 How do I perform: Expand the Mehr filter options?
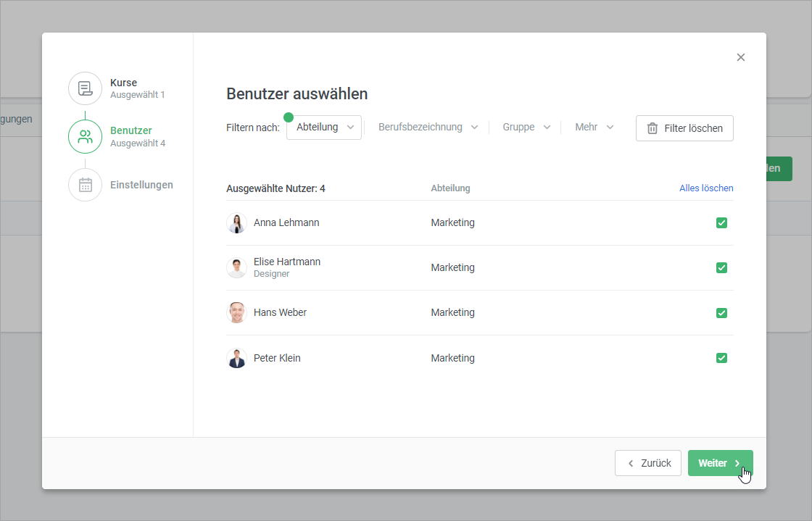pyautogui.click(x=594, y=128)
